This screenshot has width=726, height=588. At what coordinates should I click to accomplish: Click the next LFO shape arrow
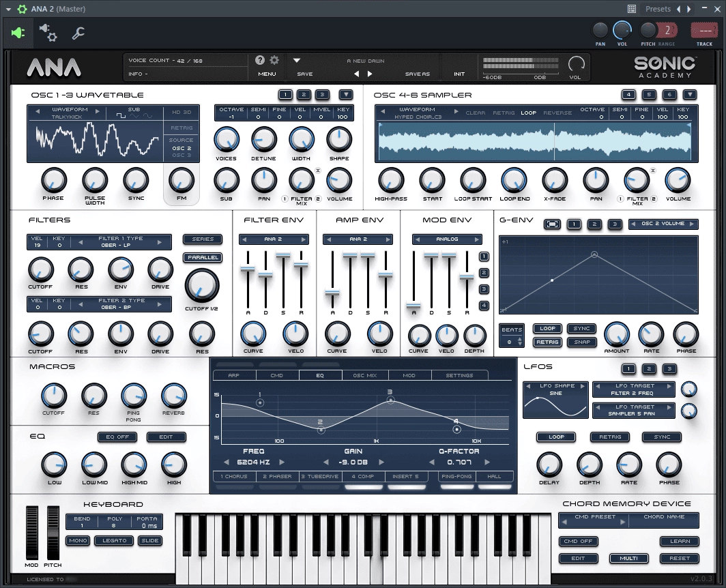click(x=583, y=385)
